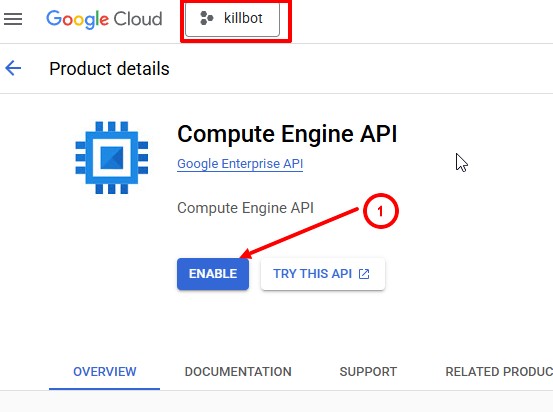Open the SUPPORT tab
The height and width of the screenshot is (412, 553).
(x=368, y=372)
